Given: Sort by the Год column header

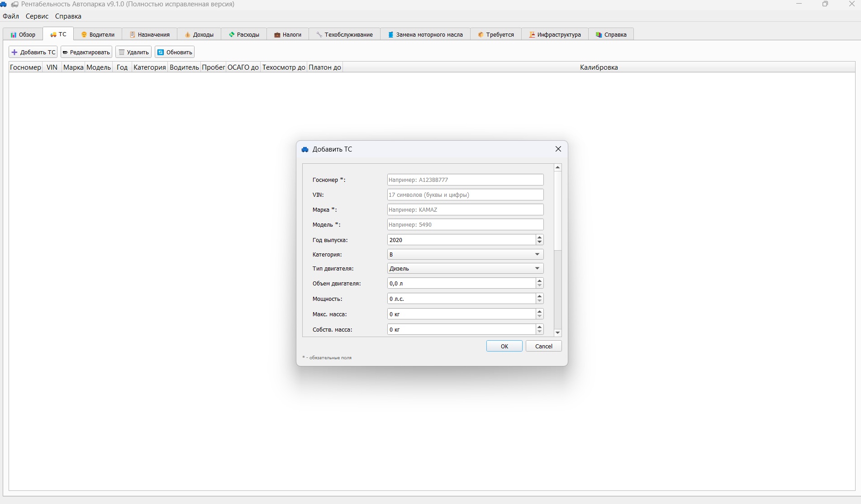Looking at the screenshot, I should (122, 67).
